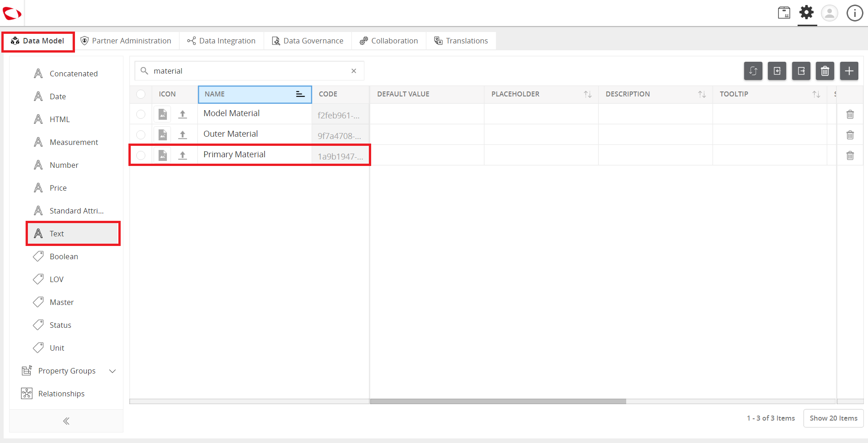Select the Model Material row checkbox

(141, 114)
